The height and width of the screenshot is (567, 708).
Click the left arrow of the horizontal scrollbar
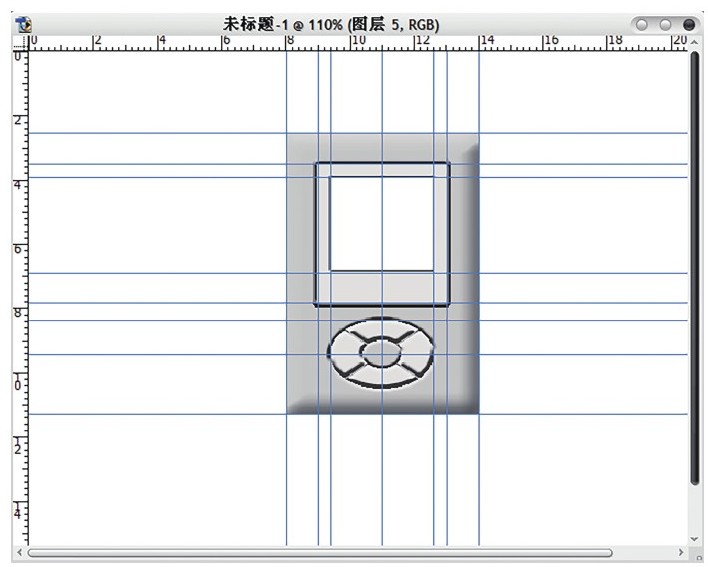pyautogui.click(x=19, y=553)
